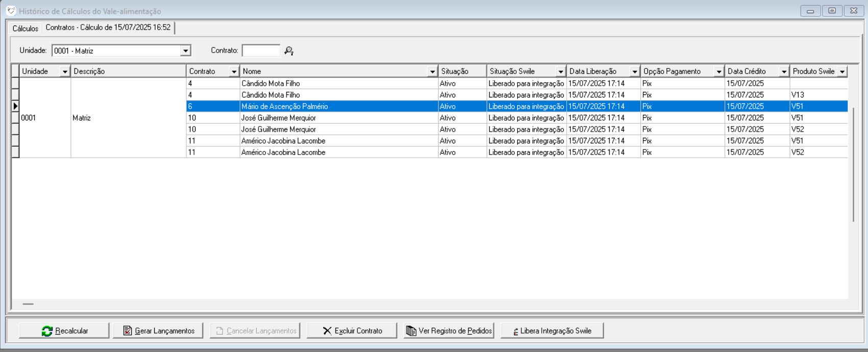Screen dimensions: 868x352
Task: Click the Recalcular green arrows icon
Action: coord(47,331)
